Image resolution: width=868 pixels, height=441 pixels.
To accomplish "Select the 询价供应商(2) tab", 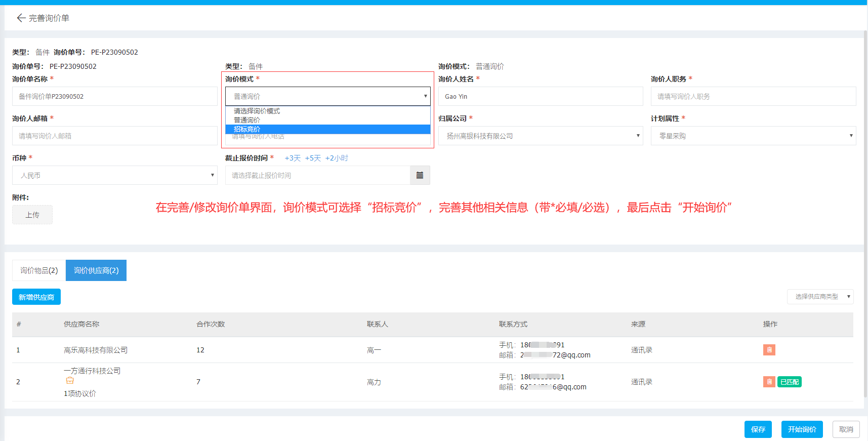I will tap(96, 270).
